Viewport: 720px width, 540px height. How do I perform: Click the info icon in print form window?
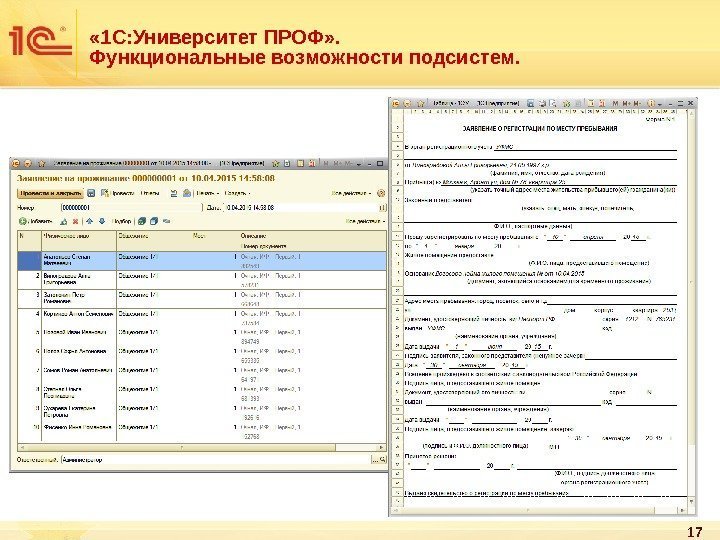(651, 103)
